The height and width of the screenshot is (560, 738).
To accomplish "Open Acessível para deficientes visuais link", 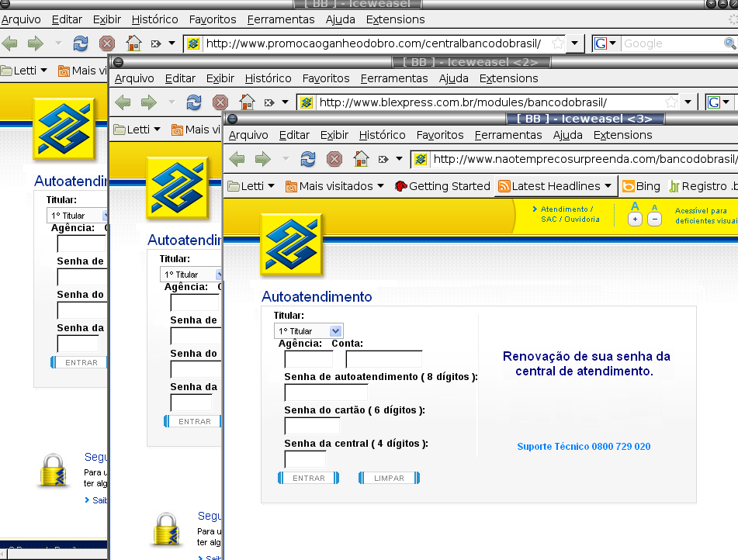I will (705, 216).
